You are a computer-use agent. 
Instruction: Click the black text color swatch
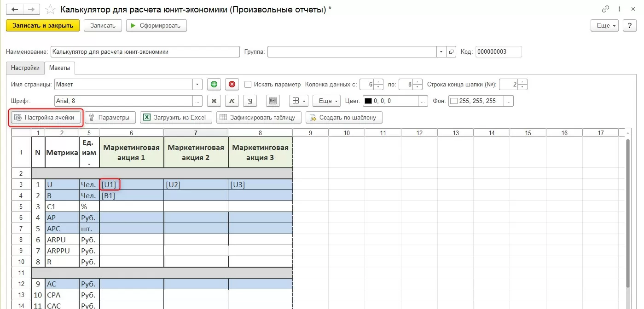click(368, 101)
